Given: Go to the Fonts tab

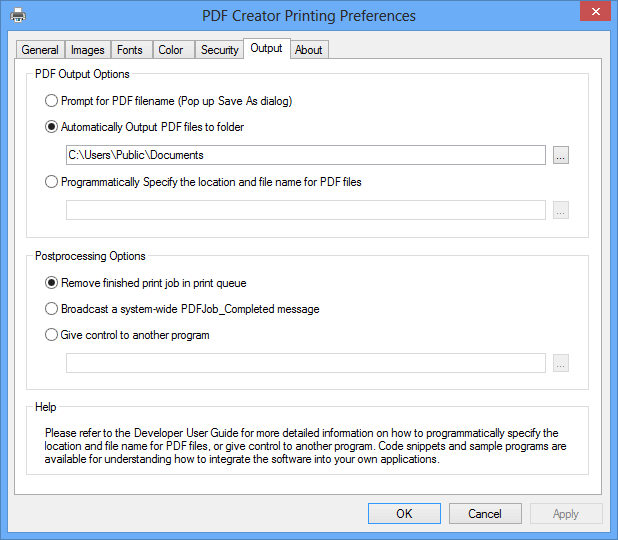Looking at the screenshot, I should coord(129,50).
